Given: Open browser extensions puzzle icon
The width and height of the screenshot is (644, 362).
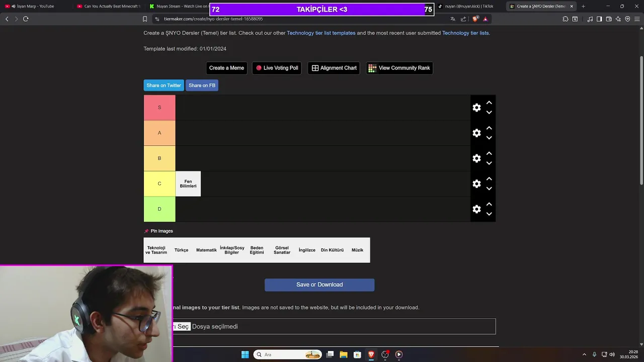Looking at the screenshot, I should pyautogui.click(x=566, y=19).
